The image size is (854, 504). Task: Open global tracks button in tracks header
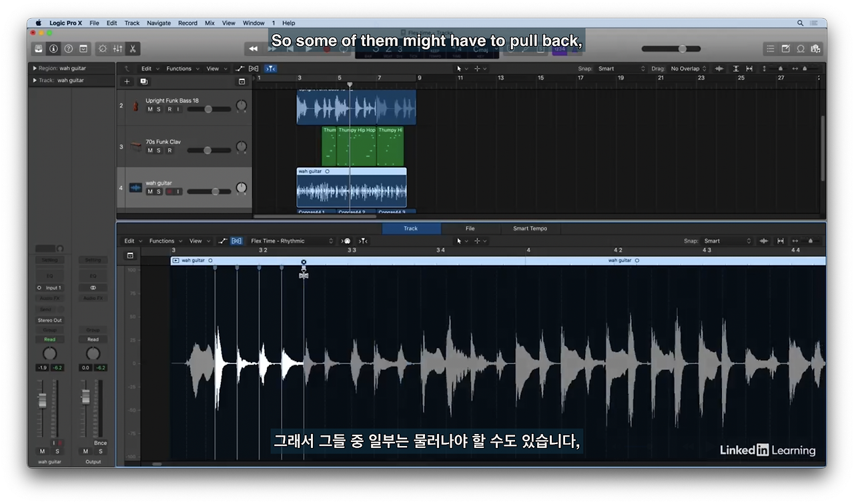tap(242, 81)
